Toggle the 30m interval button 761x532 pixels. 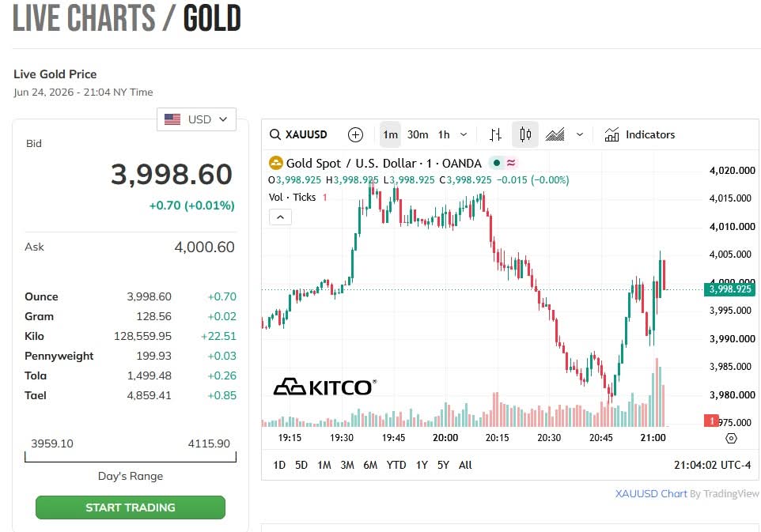(418, 134)
